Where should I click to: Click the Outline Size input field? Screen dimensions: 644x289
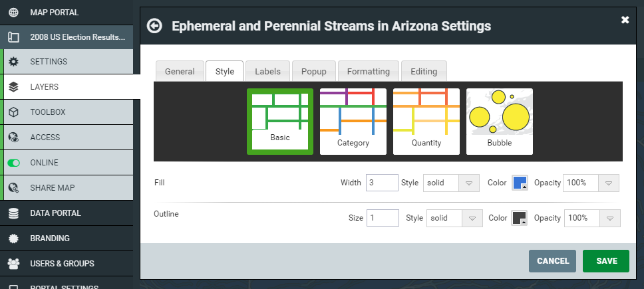(x=383, y=218)
